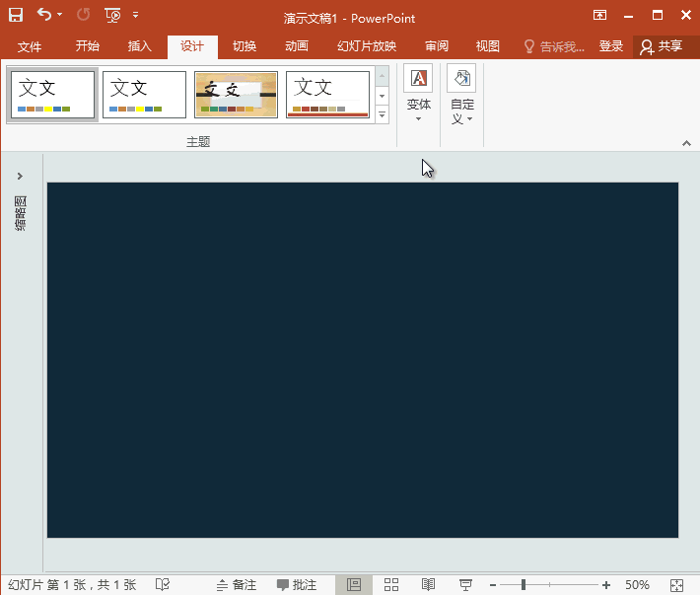Activate normal view button in status bar
The height and width of the screenshot is (595, 700).
353,585
